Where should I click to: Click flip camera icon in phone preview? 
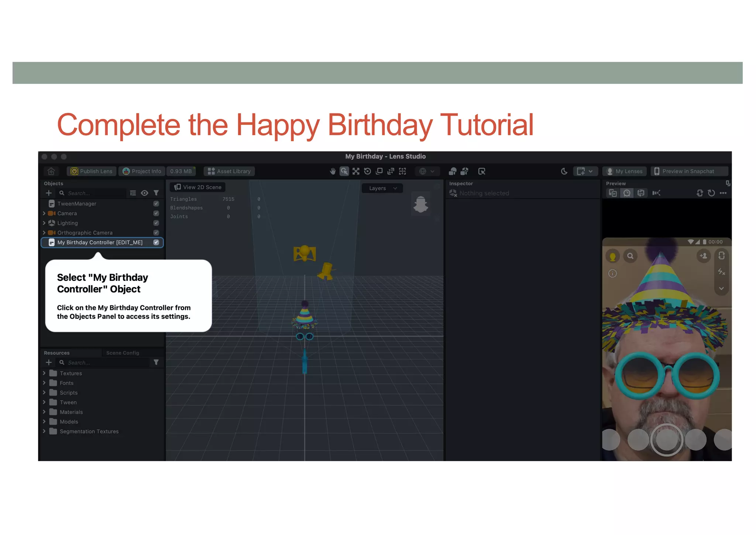(x=722, y=256)
